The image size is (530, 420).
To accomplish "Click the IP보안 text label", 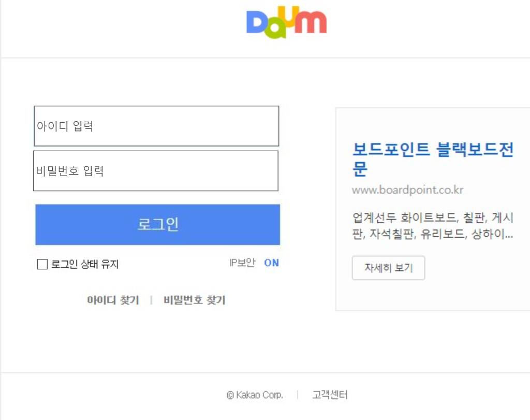I will pyautogui.click(x=242, y=262).
